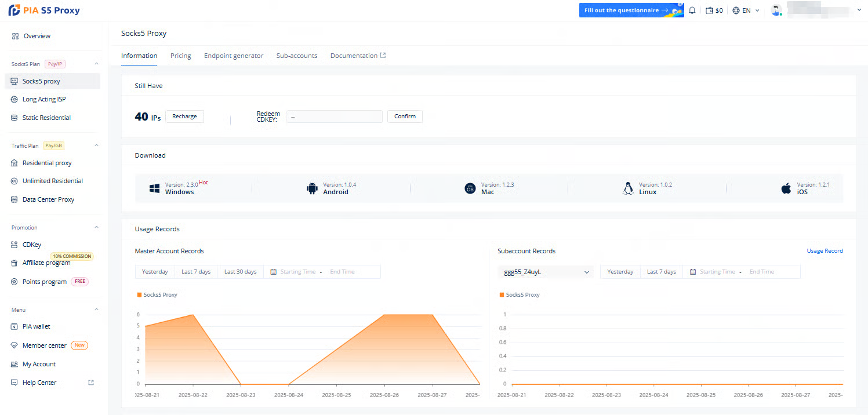Viewport: 868px width, 415px height.
Task: Click the notification bell icon
Action: click(692, 10)
